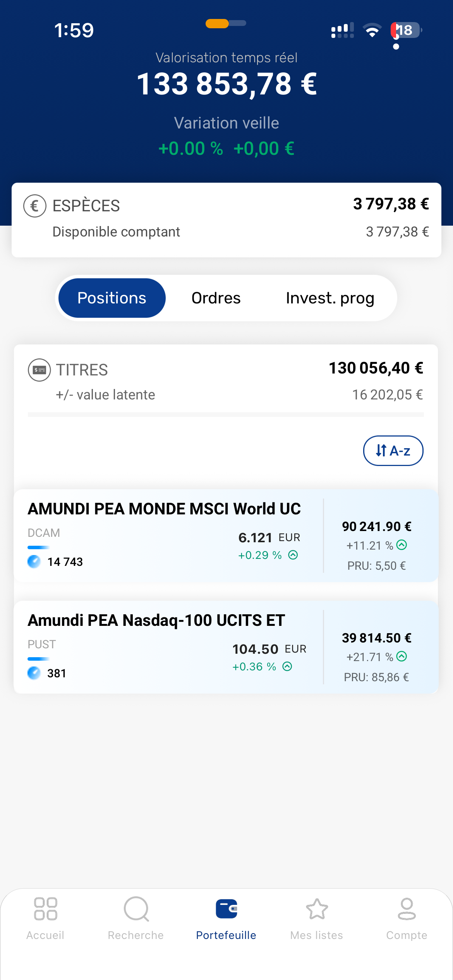This screenshot has height=980, width=453.
Task: Tap the 90 241.90 € valuation panel
Action: (x=381, y=536)
